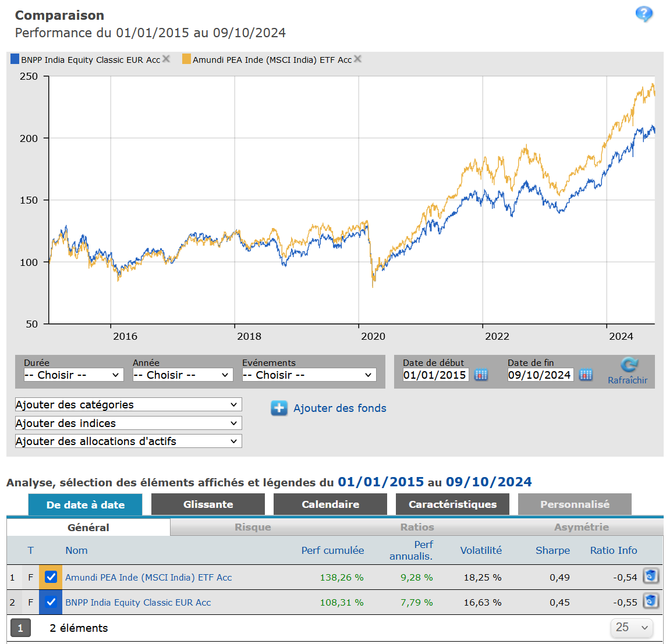This screenshot has height=644, width=666.
Task: Click the Ajouter des fonds link
Action: (x=340, y=408)
